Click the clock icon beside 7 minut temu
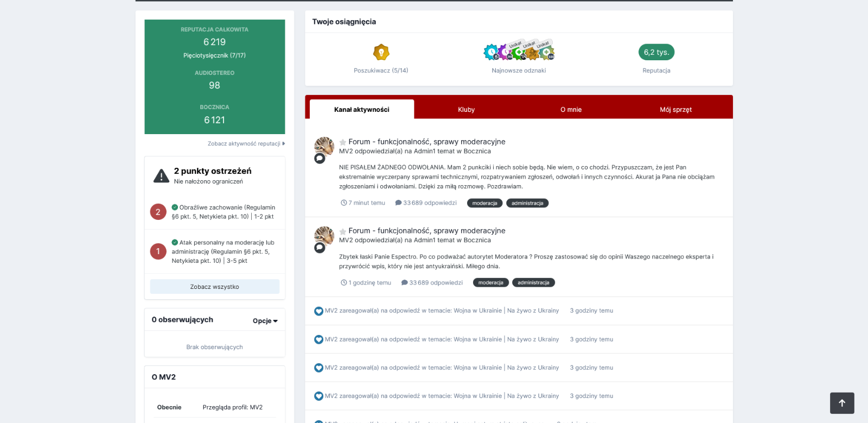 [x=343, y=203]
